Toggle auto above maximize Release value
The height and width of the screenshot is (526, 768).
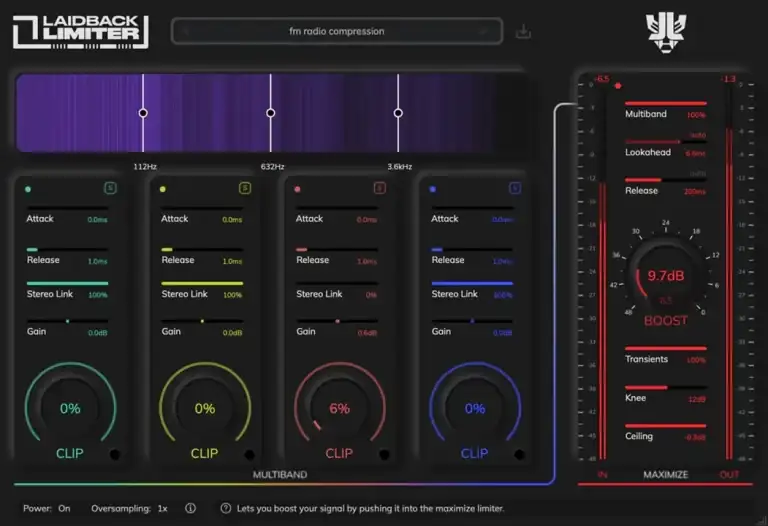point(698,174)
